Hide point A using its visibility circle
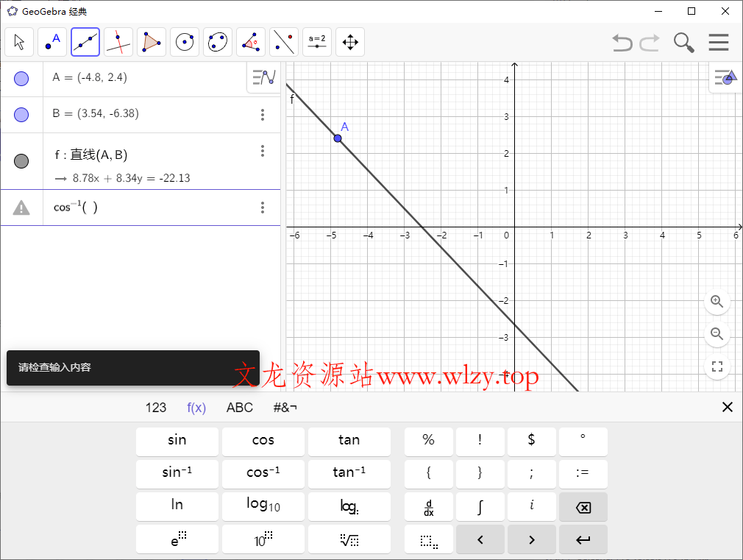743x560 pixels. tap(21, 78)
